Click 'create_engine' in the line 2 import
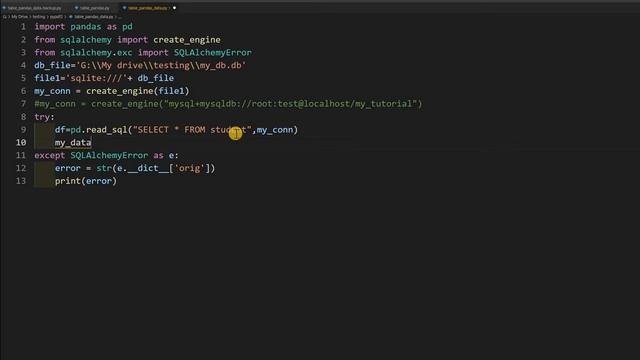This screenshot has width=640, height=360. (187, 40)
